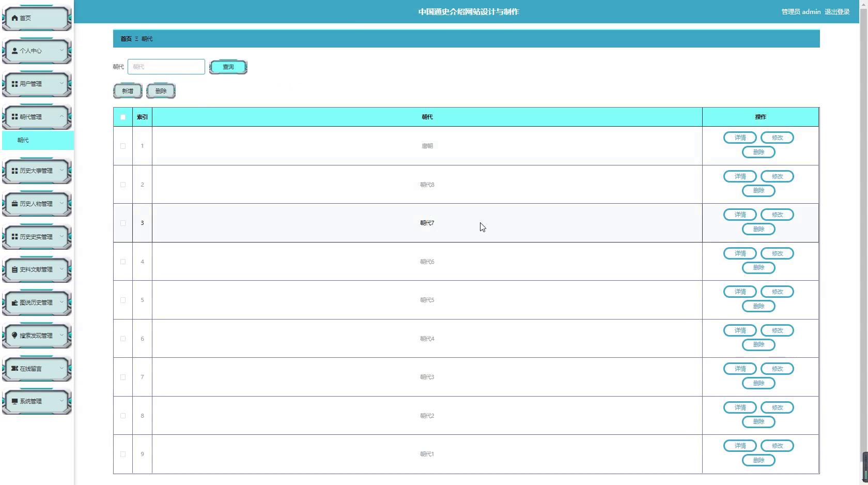Click the briefcase icon beside 历史人物管理

point(14,204)
